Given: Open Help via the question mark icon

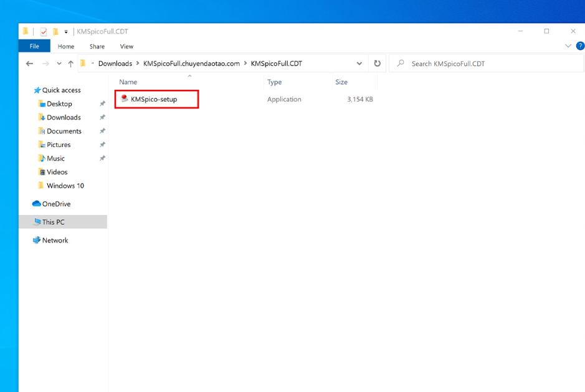Looking at the screenshot, I should pyautogui.click(x=580, y=46).
